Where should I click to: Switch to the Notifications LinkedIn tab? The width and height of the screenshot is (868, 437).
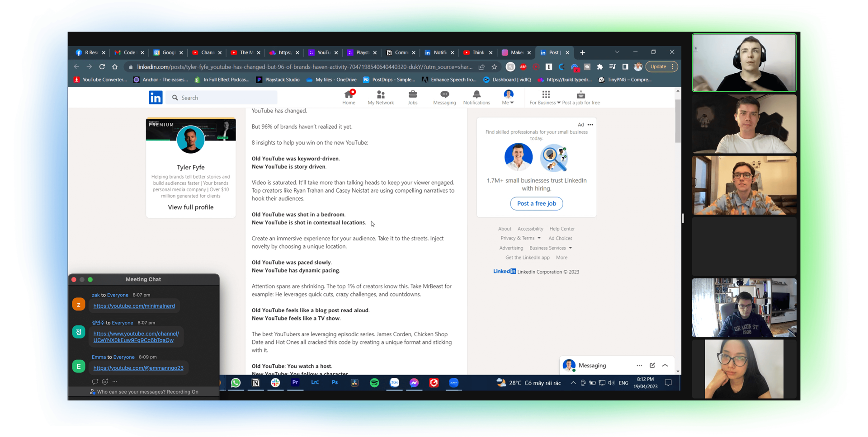(x=439, y=53)
